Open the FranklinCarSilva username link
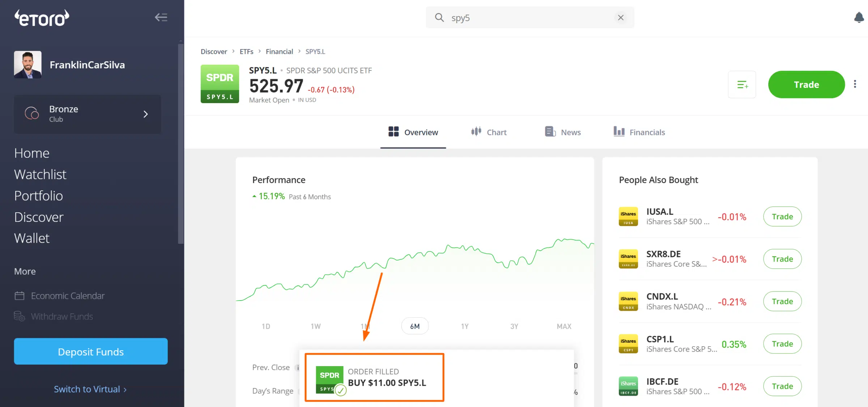This screenshot has width=868, height=407. tap(87, 65)
